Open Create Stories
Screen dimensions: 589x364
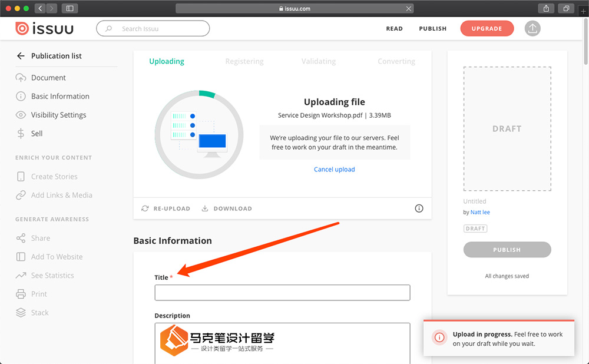[x=54, y=177]
